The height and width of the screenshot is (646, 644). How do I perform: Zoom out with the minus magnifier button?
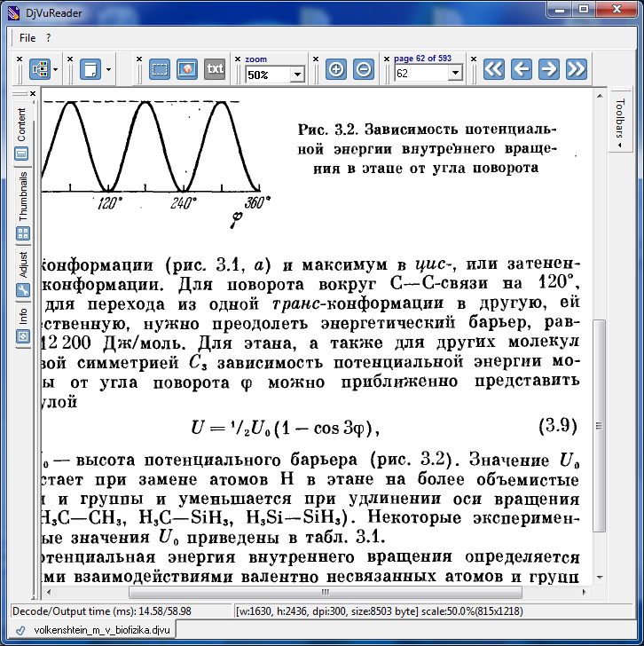(x=364, y=69)
